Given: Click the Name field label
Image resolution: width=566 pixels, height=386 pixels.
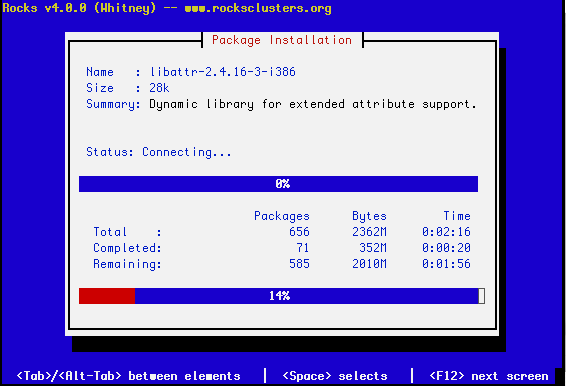Looking at the screenshot, I should 100,72.
